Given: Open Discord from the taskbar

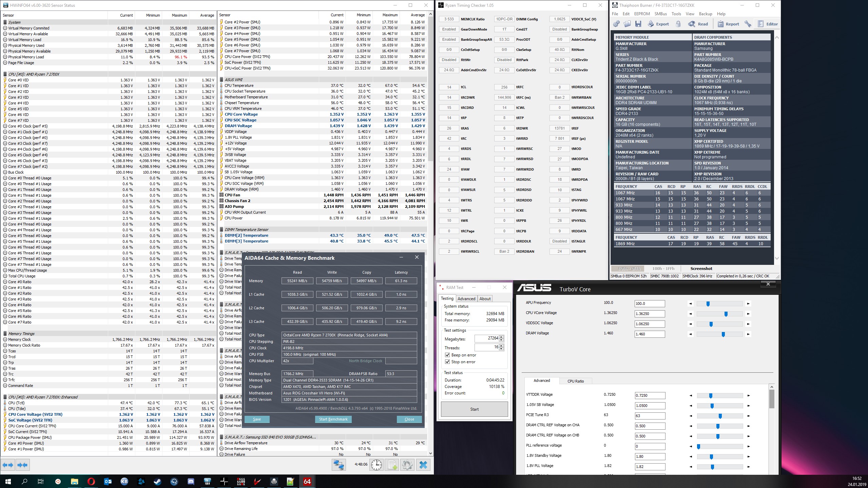Looking at the screenshot, I should tap(191, 481).
